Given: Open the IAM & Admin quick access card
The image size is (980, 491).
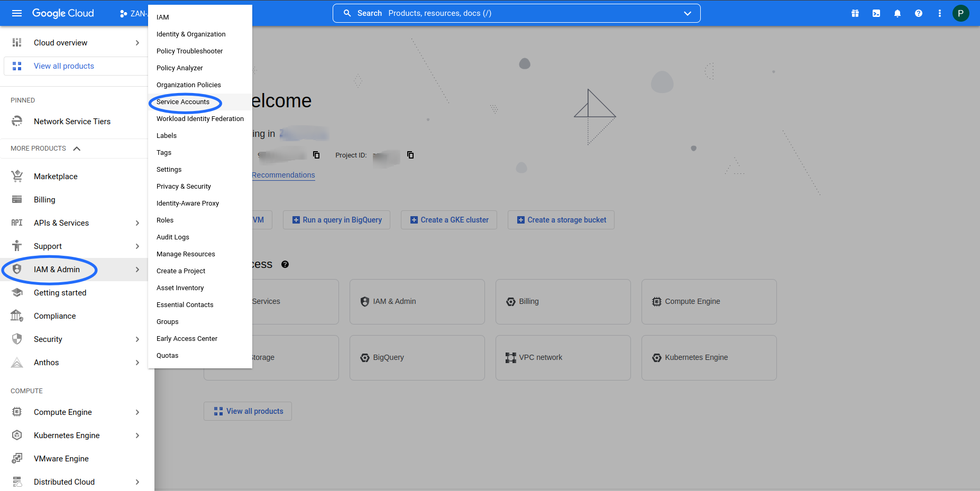Looking at the screenshot, I should tap(417, 302).
